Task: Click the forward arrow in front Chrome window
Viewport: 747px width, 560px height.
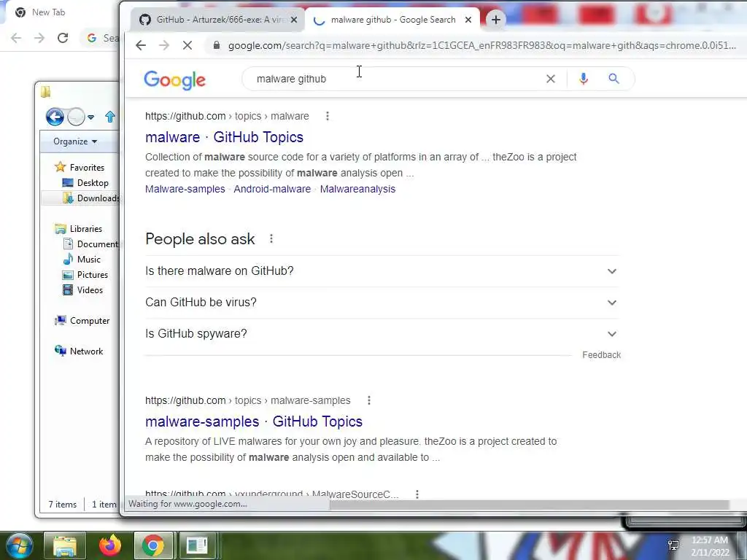Action: pos(164,45)
